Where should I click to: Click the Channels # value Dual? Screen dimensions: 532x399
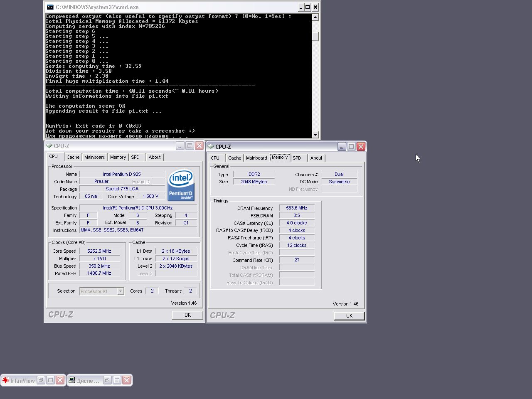[339, 174]
